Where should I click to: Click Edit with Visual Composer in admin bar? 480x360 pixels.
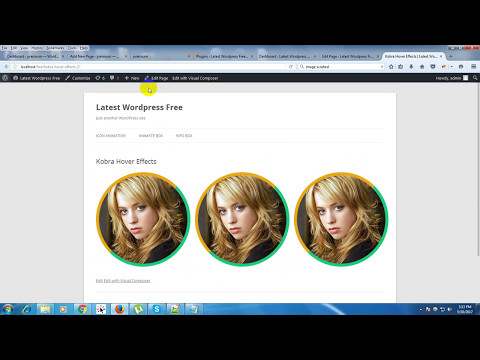(x=195, y=78)
